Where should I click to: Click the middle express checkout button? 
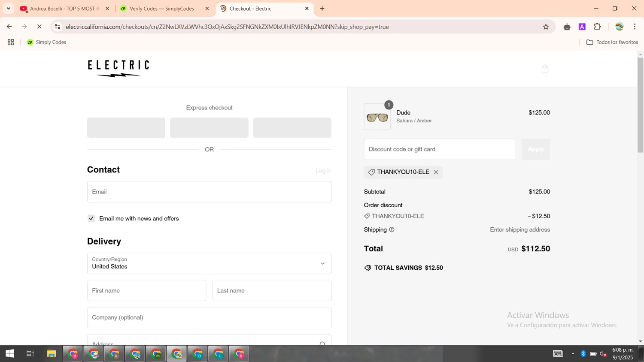coord(209,128)
